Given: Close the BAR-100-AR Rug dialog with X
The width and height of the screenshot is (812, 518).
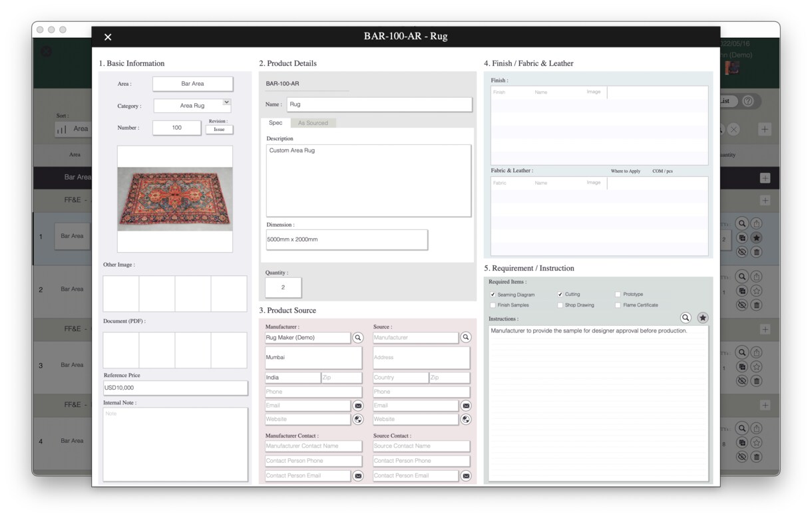Looking at the screenshot, I should click(108, 37).
